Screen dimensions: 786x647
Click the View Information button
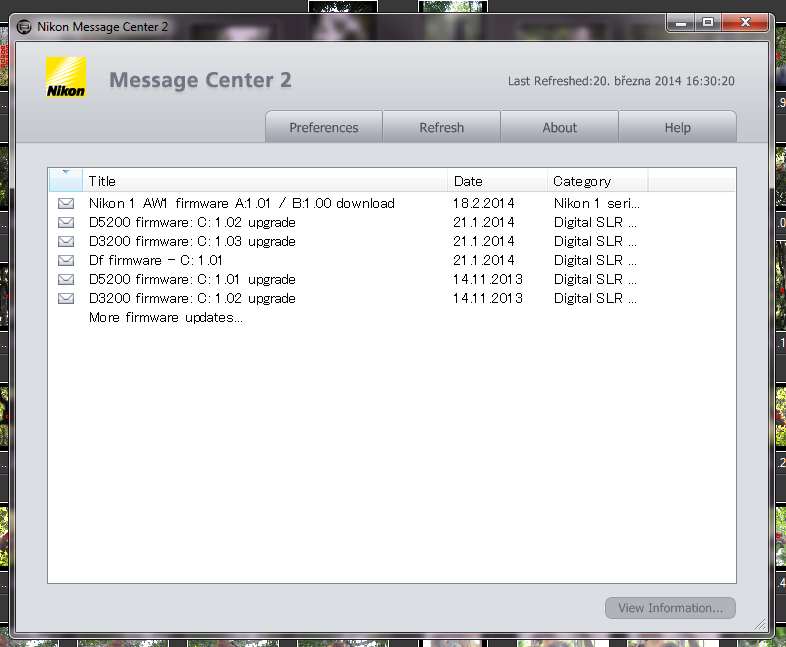pos(670,608)
